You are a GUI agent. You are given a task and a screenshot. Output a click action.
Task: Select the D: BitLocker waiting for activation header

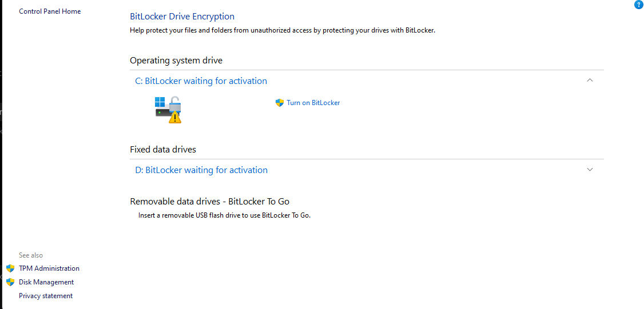click(x=201, y=170)
